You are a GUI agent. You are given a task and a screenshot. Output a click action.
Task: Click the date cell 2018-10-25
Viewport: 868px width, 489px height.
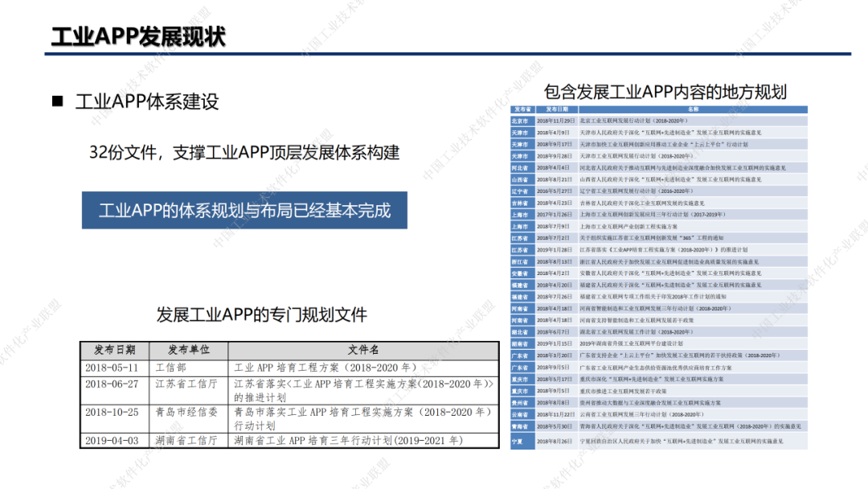[x=112, y=413]
